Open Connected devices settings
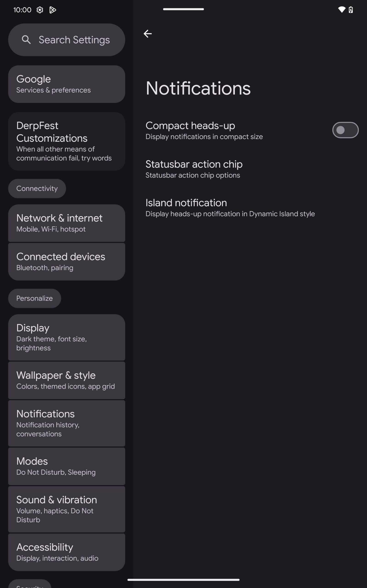Screen dimensions: 367x588 (67, 262)
